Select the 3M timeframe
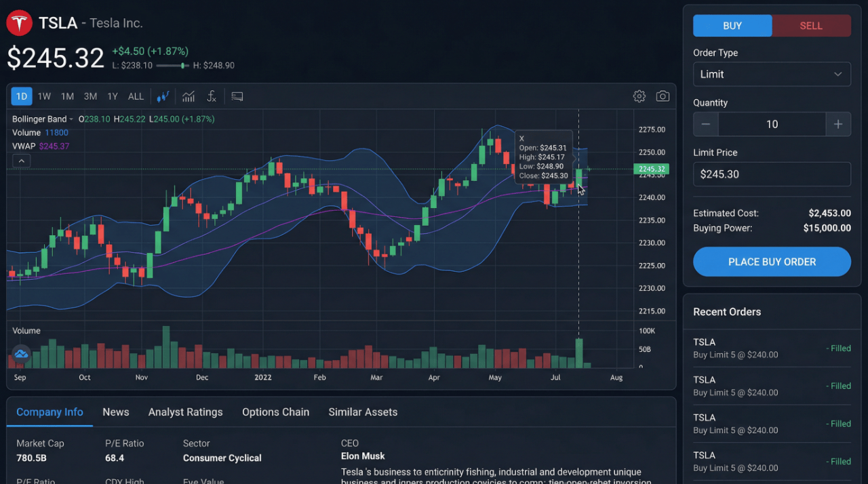This screenshot has height=484, width=868. pos(90,96)
